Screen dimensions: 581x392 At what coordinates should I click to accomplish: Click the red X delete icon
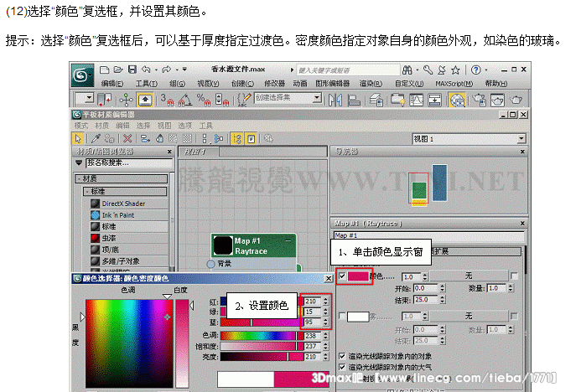127,139
